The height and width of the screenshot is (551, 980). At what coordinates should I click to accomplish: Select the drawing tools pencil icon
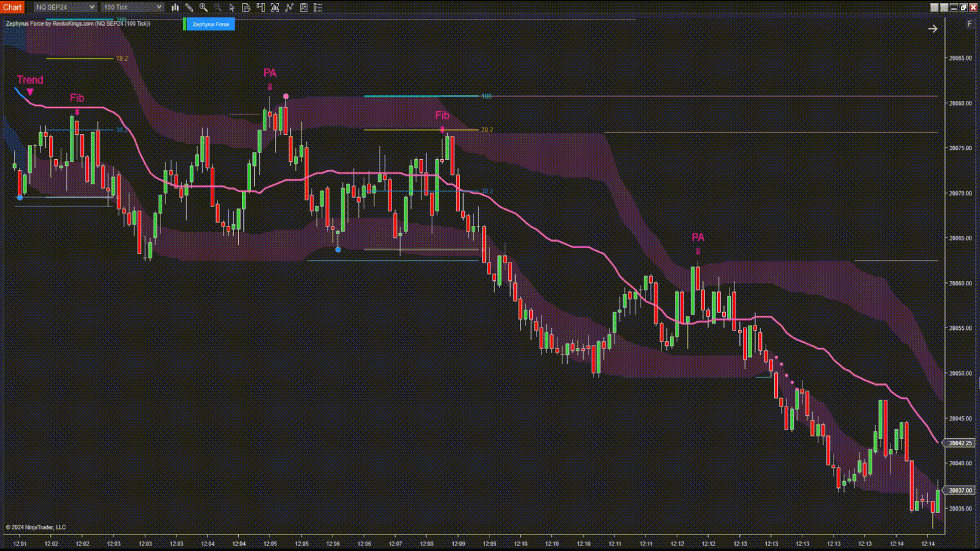(189, 7)
